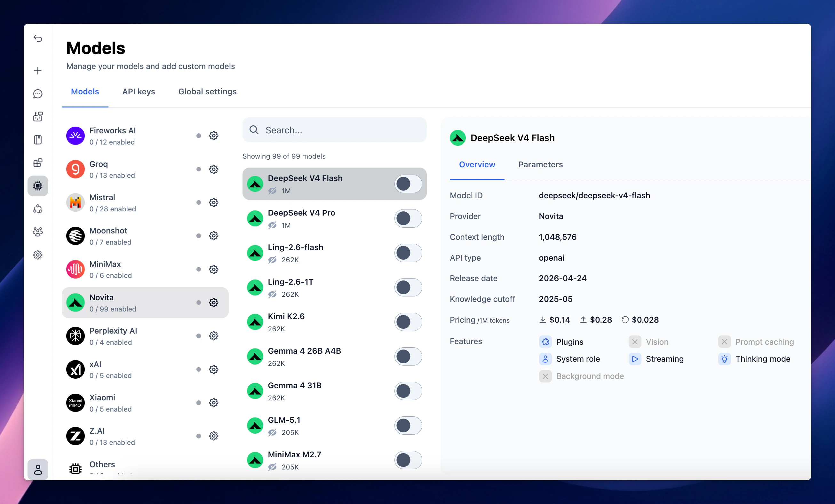Enable the Ling-2.6-1T toggle
Screen dimensions: 835x504
tap(408, 287)
